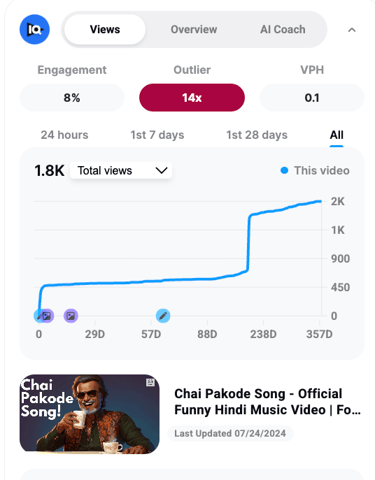Open the AI Coach tab
Image resolution: width=375 pixels, height=480 pixels.
[283, 29]
